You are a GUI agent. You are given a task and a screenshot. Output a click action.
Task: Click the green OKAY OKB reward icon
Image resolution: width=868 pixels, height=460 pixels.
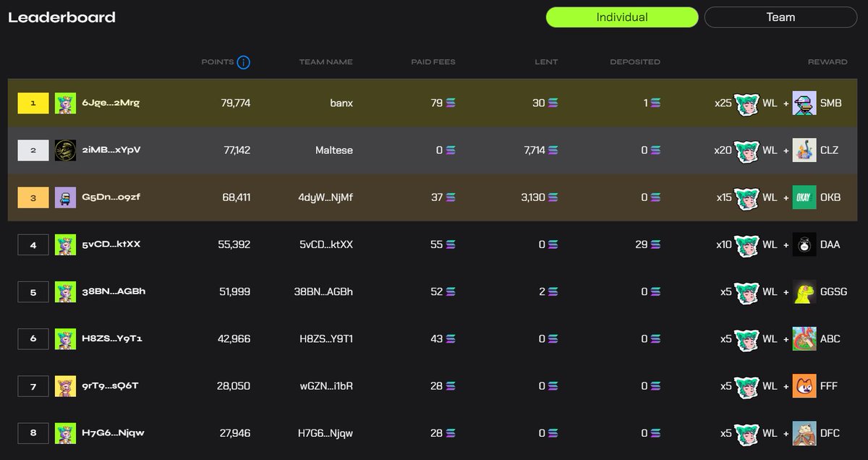click(803, 197)
